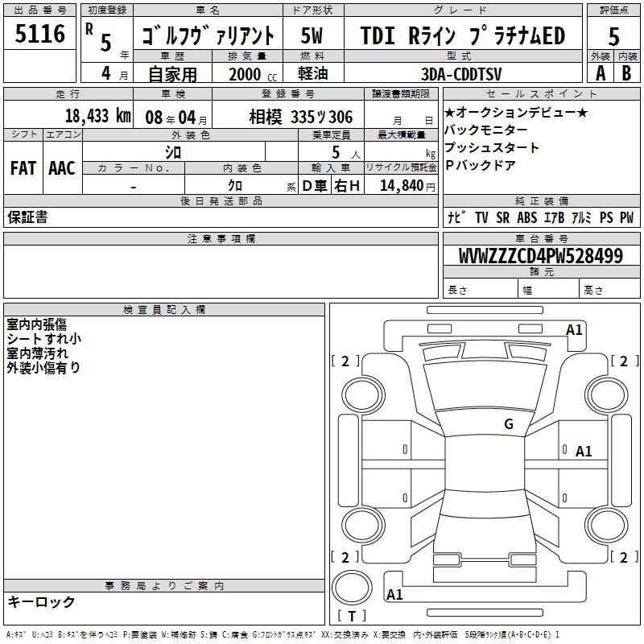Click the spare tire circle in diagram

click(352, 588)
